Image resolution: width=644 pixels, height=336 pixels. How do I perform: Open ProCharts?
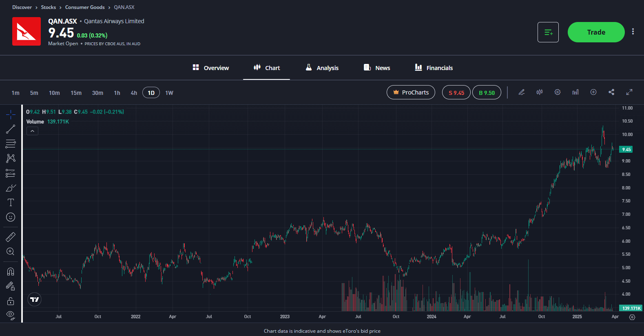click(411, 92)
